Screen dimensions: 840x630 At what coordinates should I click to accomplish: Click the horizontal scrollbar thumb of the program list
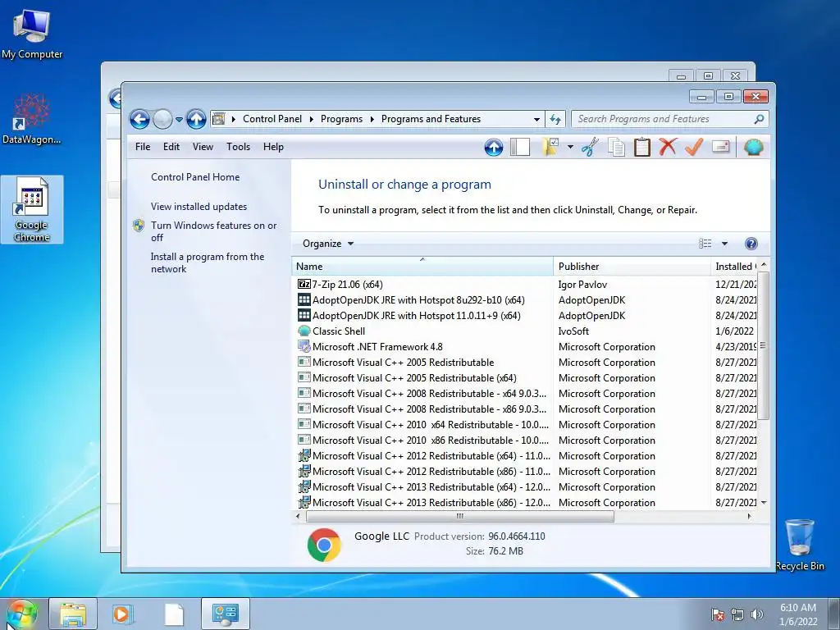459,517
